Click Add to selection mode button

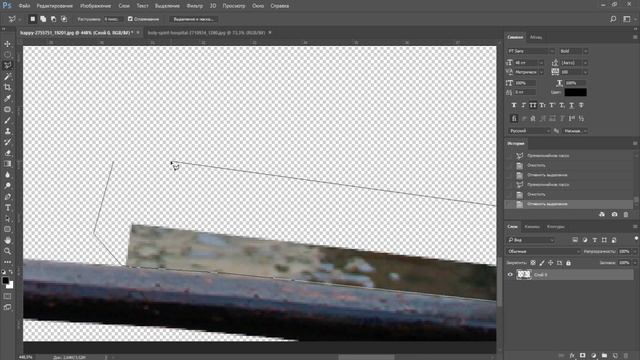(x=43, y=19)
